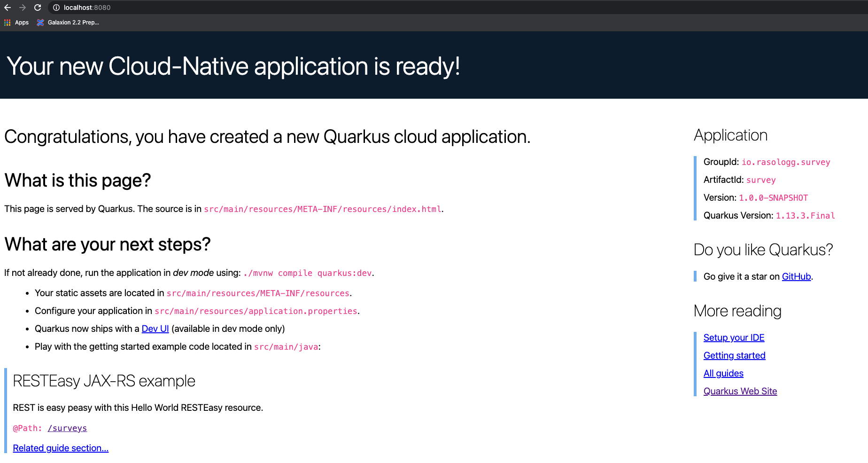The image size is (868, 463).
Task: Open the Getting started guide
Action: 734,355
